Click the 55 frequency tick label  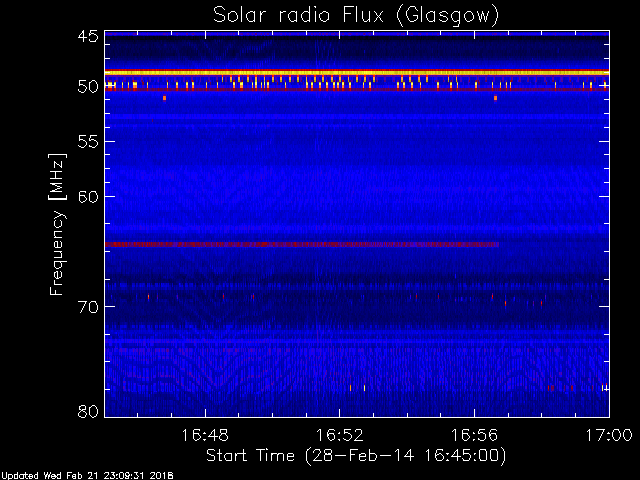88,142
